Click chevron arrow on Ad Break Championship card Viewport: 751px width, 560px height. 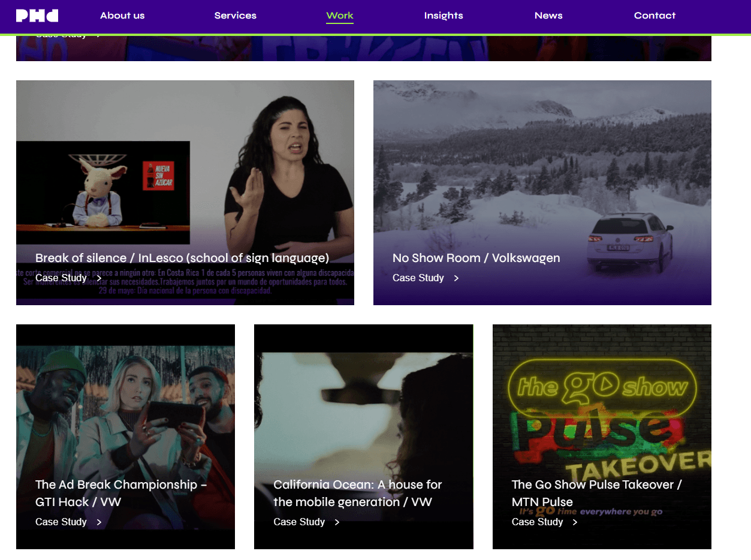pyautogui.click(x=99, y=522)
